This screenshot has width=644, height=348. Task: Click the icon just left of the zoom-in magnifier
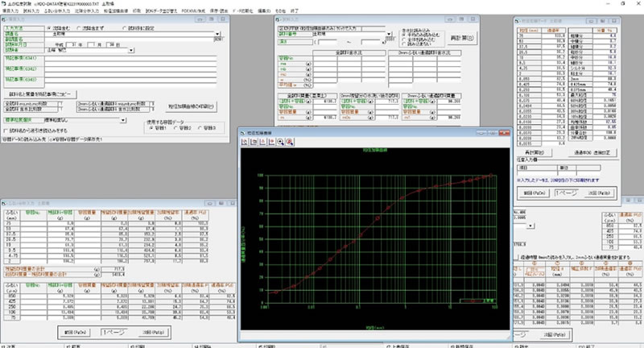tap(273, 142)
